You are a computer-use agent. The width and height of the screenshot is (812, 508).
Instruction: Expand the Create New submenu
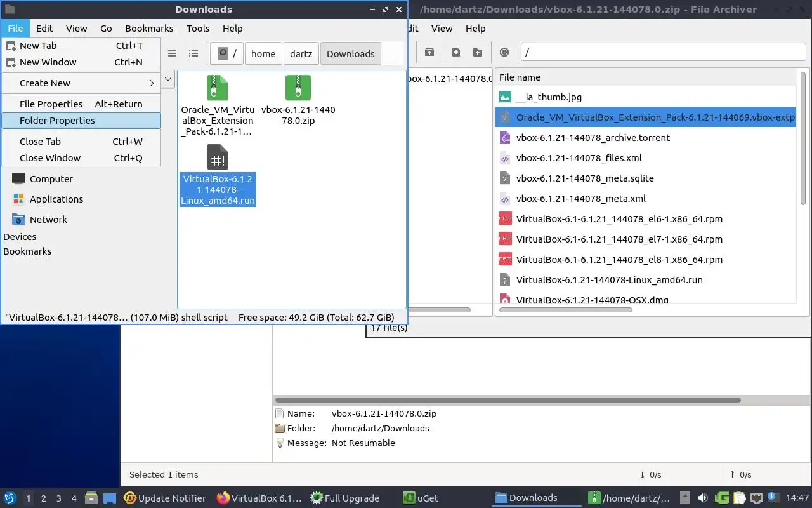click(81, 83)
